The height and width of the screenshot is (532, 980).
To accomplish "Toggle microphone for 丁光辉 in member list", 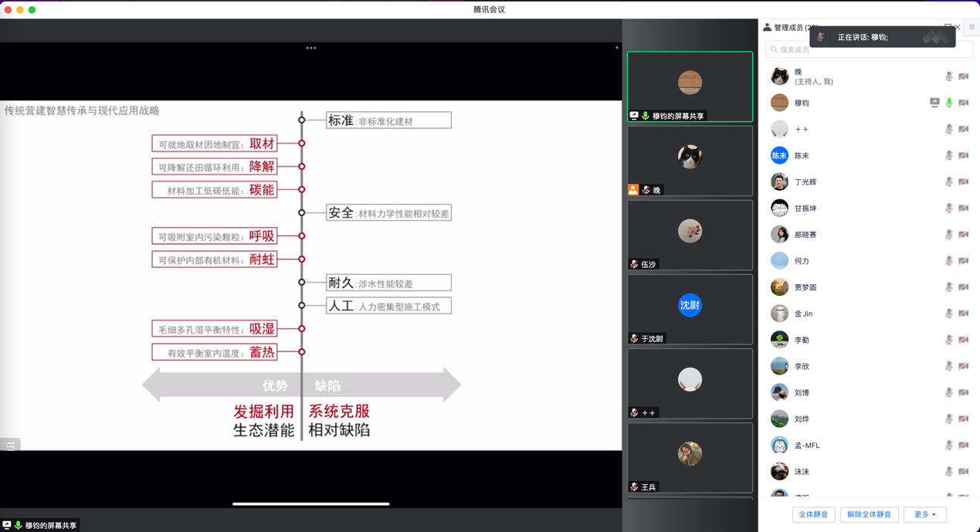I will tap(949, 182).
